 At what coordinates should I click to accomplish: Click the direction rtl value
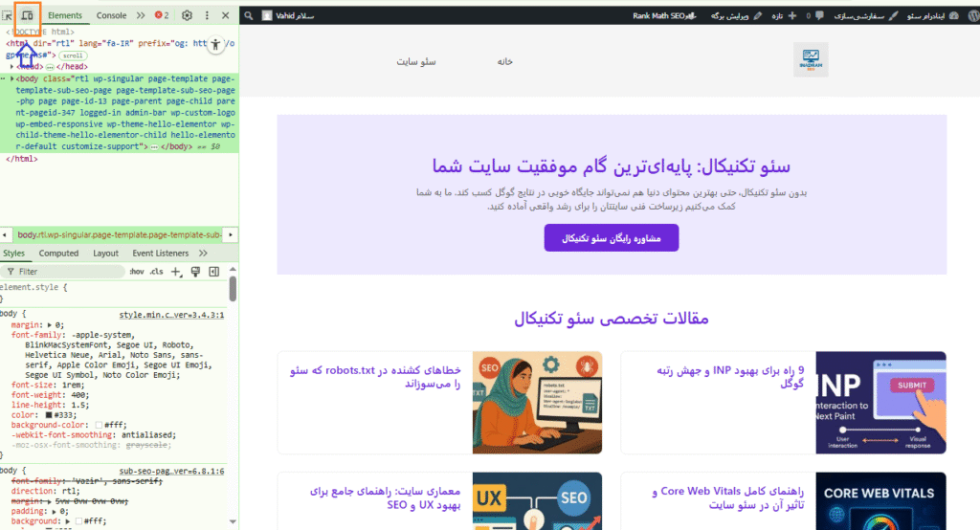coord(69,491)
